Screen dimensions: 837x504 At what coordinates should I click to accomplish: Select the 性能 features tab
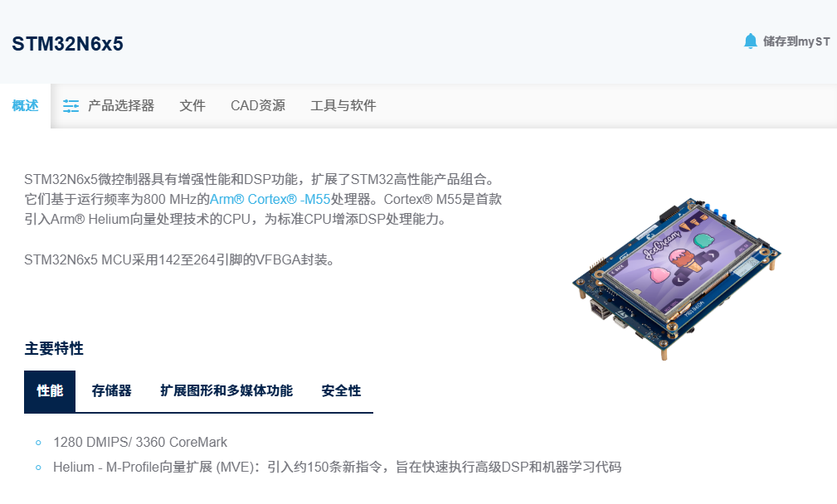click(50, 391)
